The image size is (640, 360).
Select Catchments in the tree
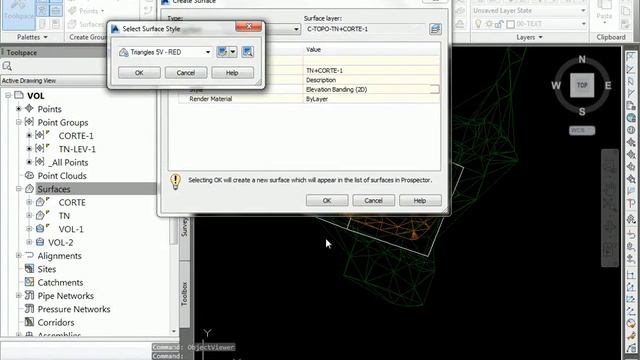click(x=60, y=282)
